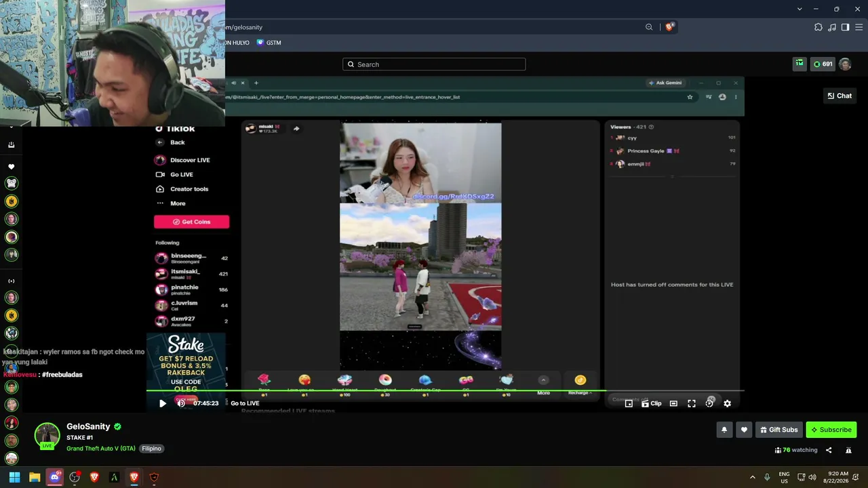868x488 pixels.
Task: Expand the Chat panel
Action: pyautogui.click(x=840, y=96)
